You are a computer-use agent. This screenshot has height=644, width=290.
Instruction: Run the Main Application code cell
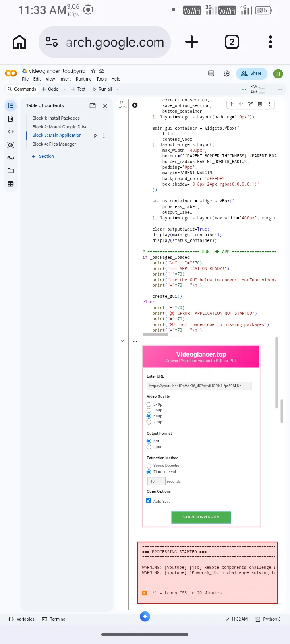point(135,105)
